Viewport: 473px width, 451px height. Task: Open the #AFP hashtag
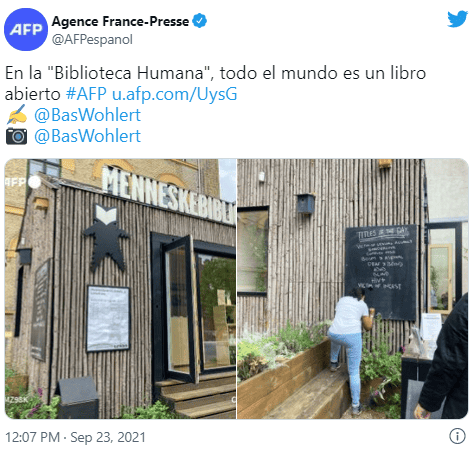(86, 94)
